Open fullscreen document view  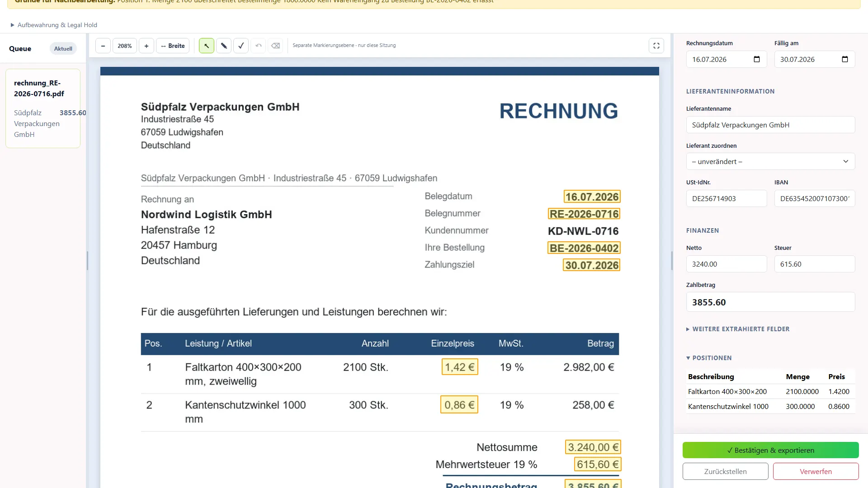656,46
